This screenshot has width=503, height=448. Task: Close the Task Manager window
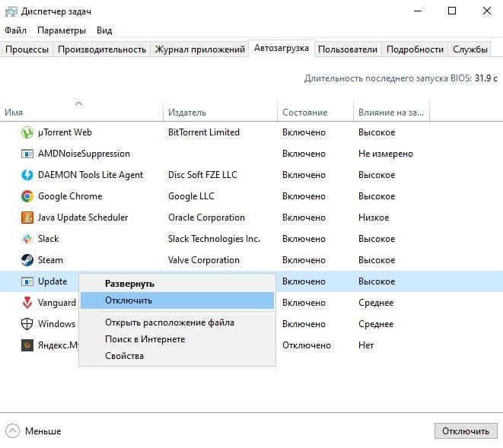(x=487, y=11)
